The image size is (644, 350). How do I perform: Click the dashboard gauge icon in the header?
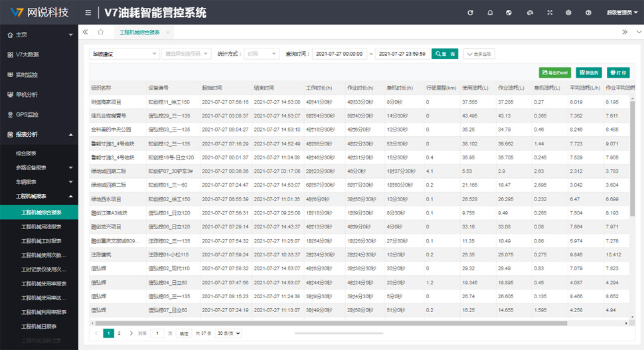pyautogui.click(x=530, y=13)
